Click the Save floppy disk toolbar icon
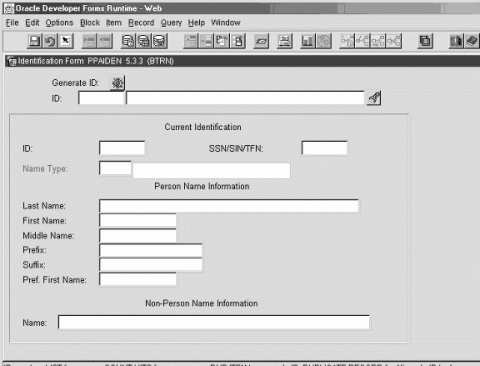 [x=34, y=41]
